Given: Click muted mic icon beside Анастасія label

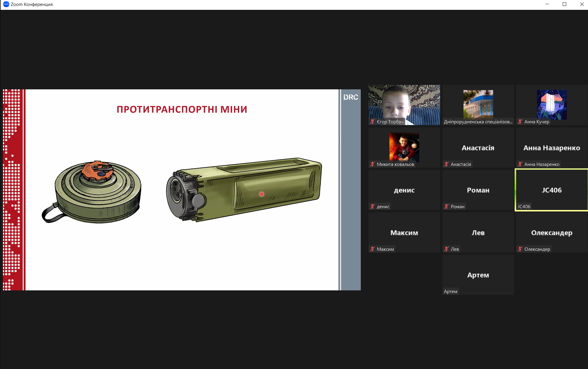Looking at the screenshot, I should click(446, 164).
